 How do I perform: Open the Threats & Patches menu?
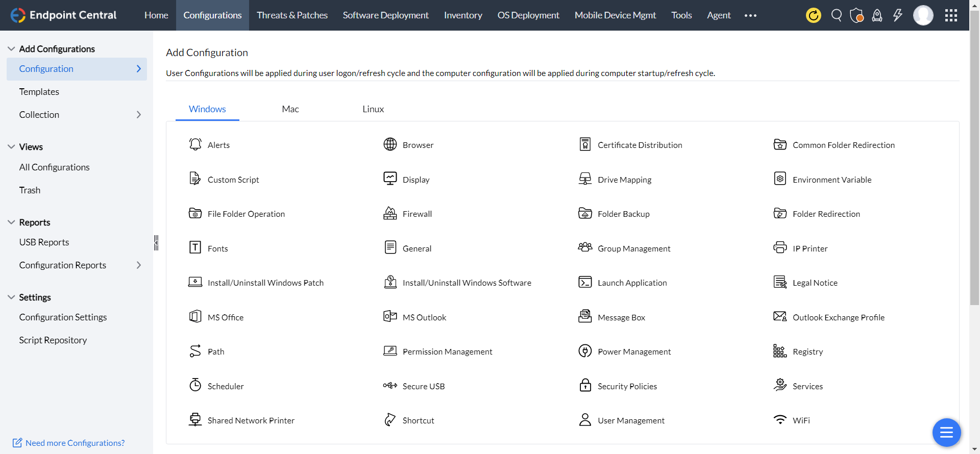[292, 15]
